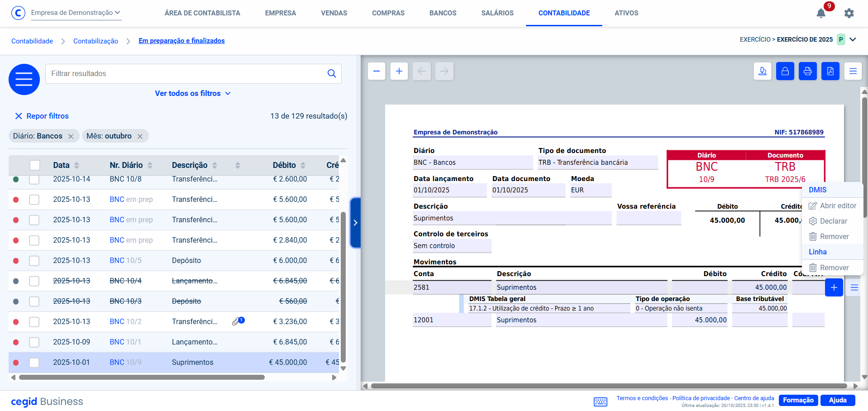Open the BANCOS menu

coord(443,13)
